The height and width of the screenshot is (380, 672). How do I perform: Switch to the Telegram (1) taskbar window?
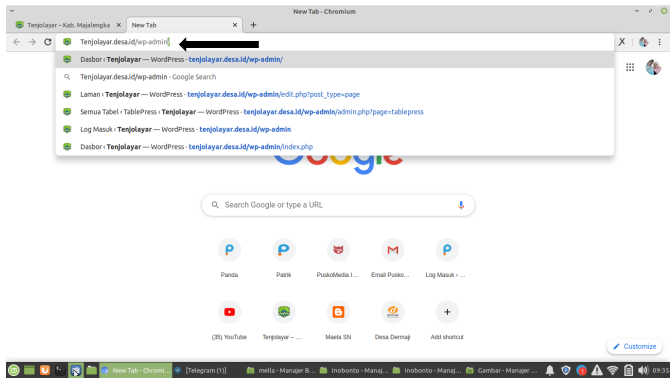click(201, 370)
